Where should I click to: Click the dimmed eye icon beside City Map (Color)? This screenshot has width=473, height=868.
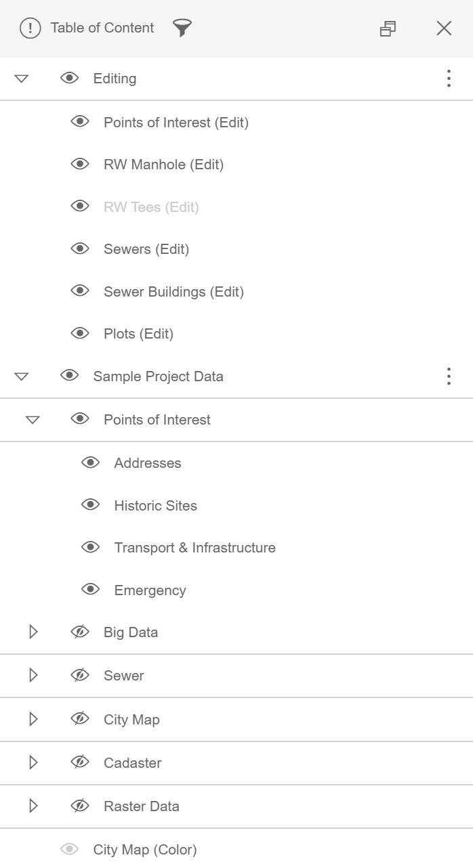pyautogui.click(x=68, y=848)
